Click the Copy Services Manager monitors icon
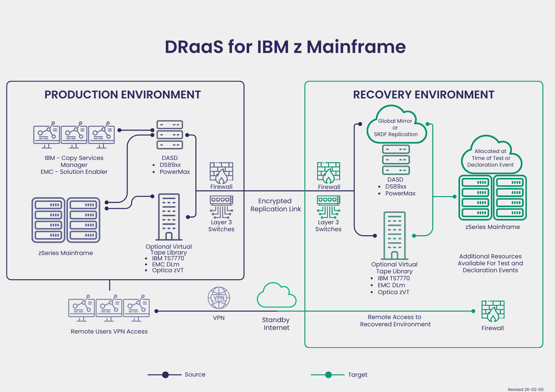 (x=74, y=135)
